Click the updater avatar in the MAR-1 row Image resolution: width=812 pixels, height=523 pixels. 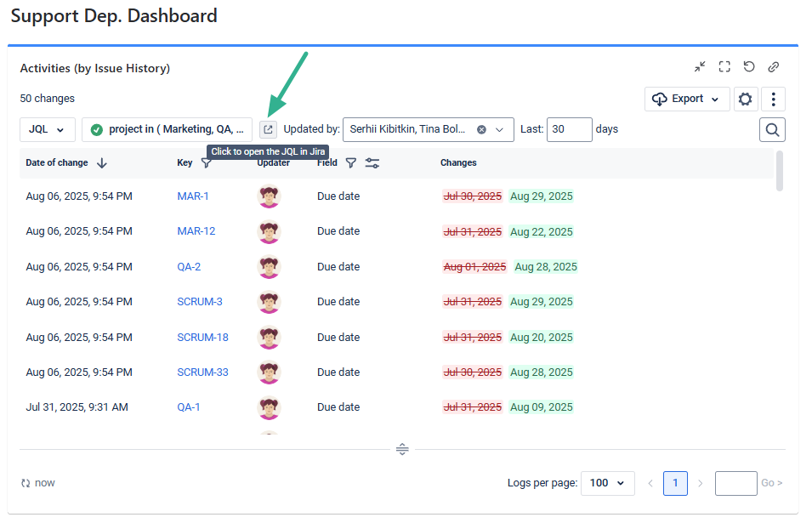(x=269, y=196)
